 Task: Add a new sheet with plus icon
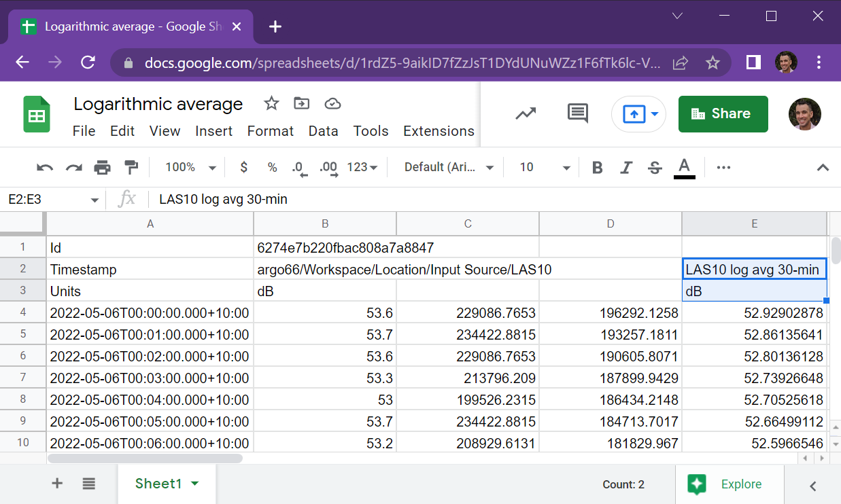pyautogui.click(x=57, y=484)
